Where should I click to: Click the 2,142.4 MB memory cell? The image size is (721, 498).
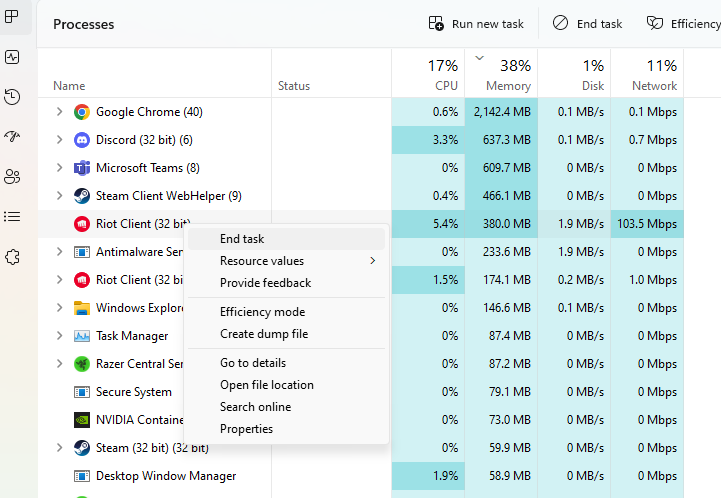[501, 112]
